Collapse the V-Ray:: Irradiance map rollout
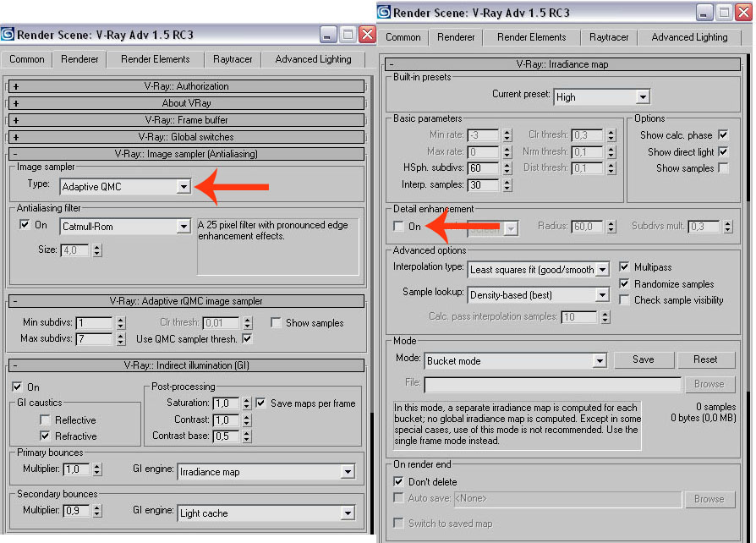Viewport: 756px width, 543px height. click(x=562, y=64)
